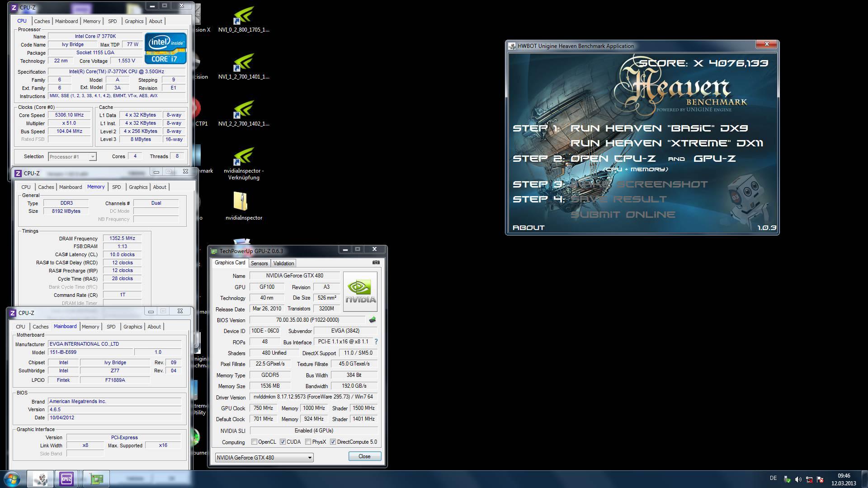Click the GPU Clock 750 MHz field

pos(263,408)
